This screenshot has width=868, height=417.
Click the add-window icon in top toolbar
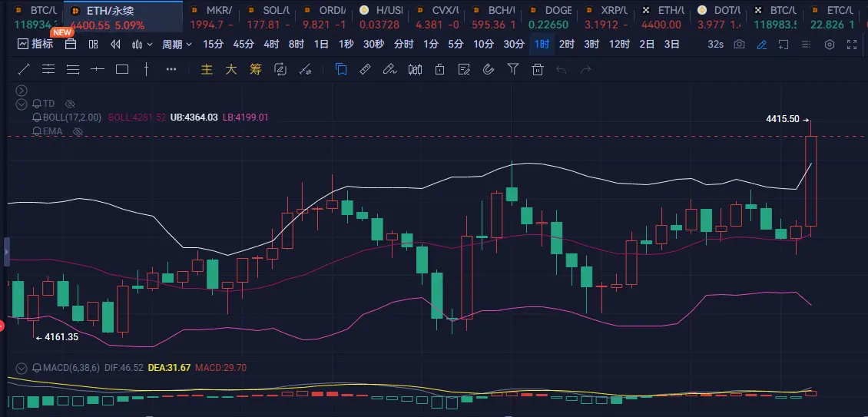click(784, 45)
